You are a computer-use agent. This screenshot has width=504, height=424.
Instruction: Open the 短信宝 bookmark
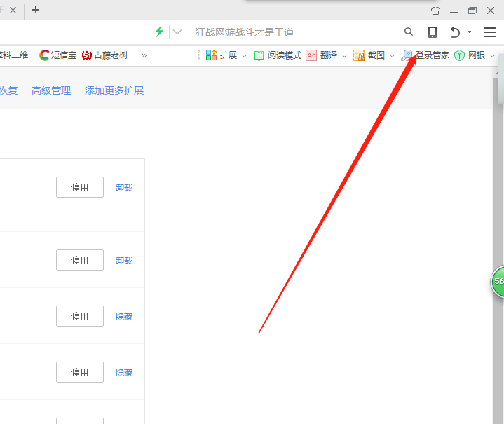(x=57, y=55)
